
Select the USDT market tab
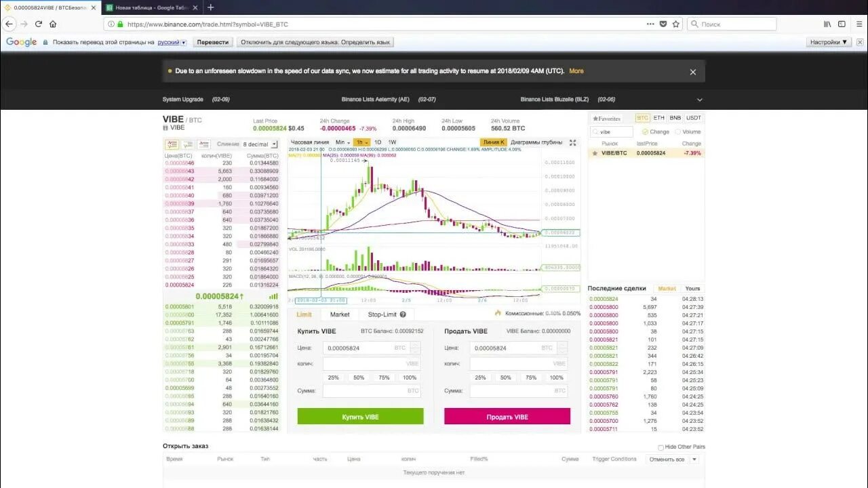[694, 118]
